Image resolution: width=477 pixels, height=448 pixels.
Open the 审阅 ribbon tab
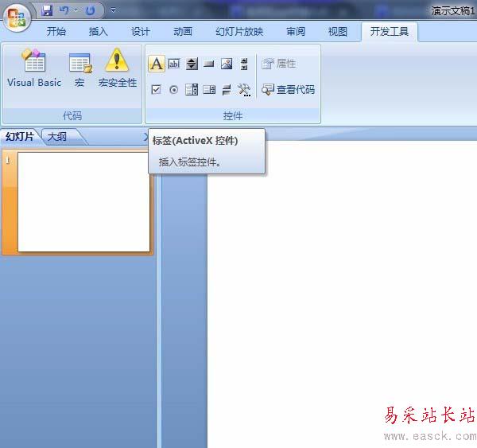click(x=296, y=31)
